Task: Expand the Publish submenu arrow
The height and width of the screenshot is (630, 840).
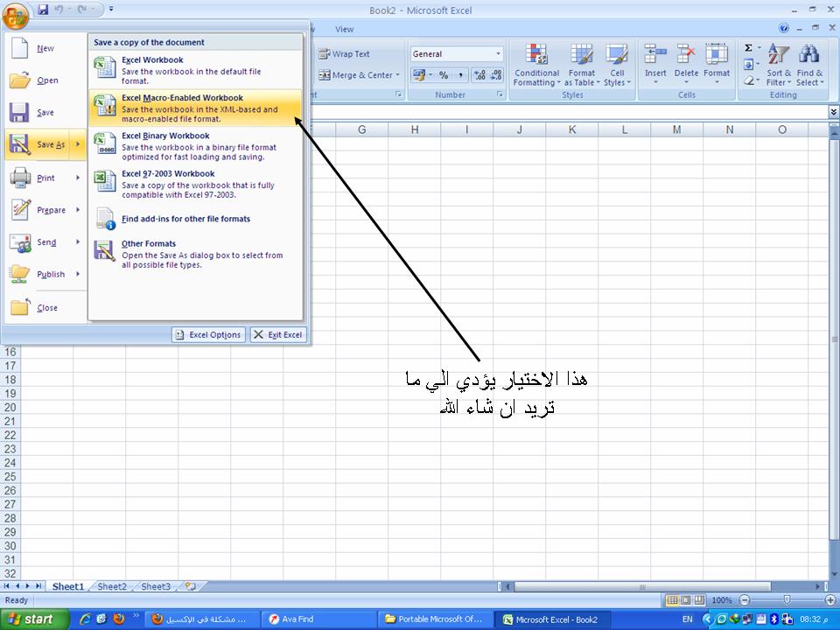Action: tap(78, 274)
